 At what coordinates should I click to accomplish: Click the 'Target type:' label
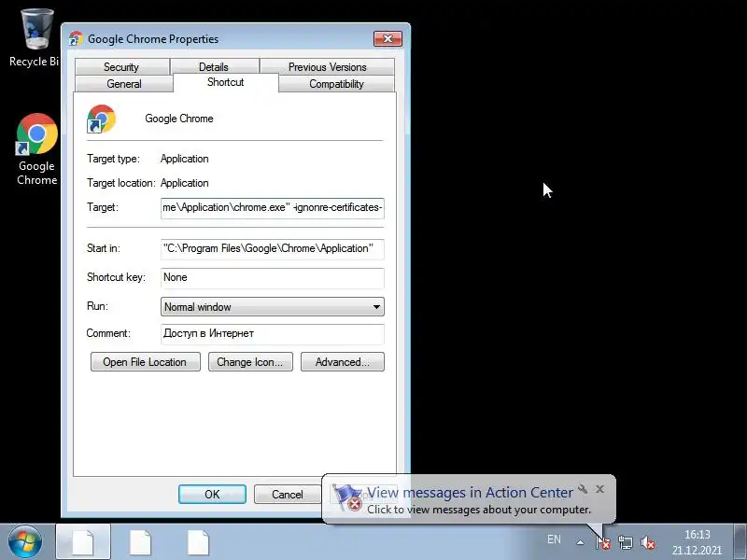(x=113, y=159)
